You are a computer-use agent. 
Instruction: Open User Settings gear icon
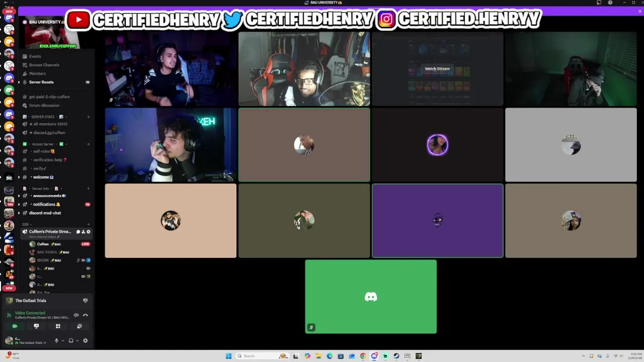86,340
